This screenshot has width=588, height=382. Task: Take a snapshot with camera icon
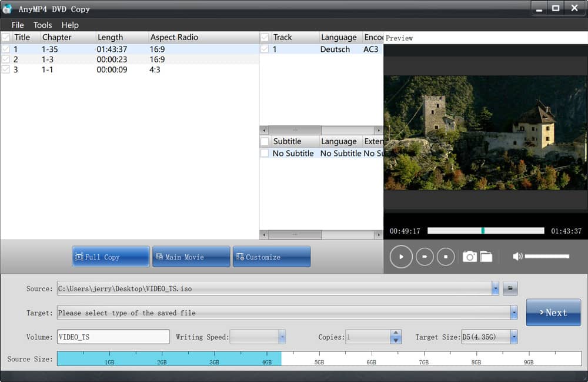click(x=469, y=257)
